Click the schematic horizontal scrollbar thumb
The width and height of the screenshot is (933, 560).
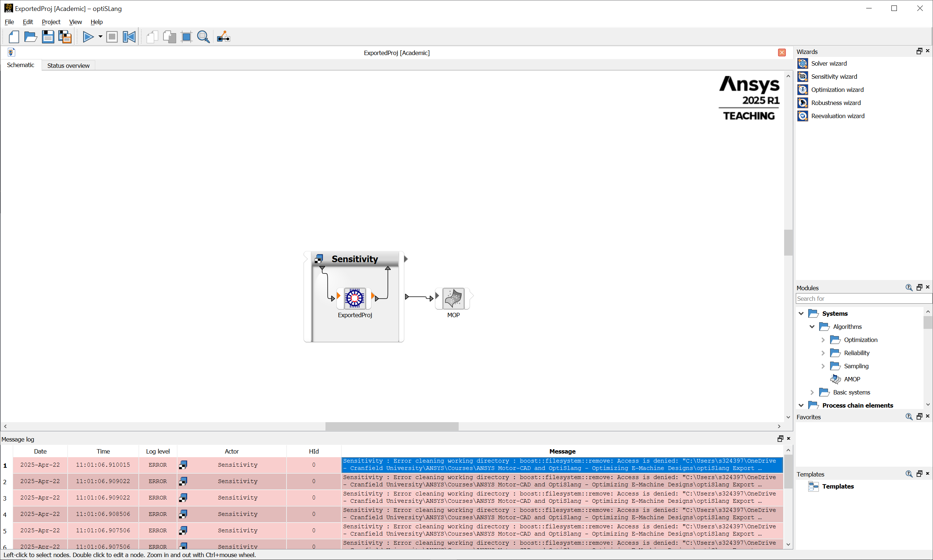point(392,427)
